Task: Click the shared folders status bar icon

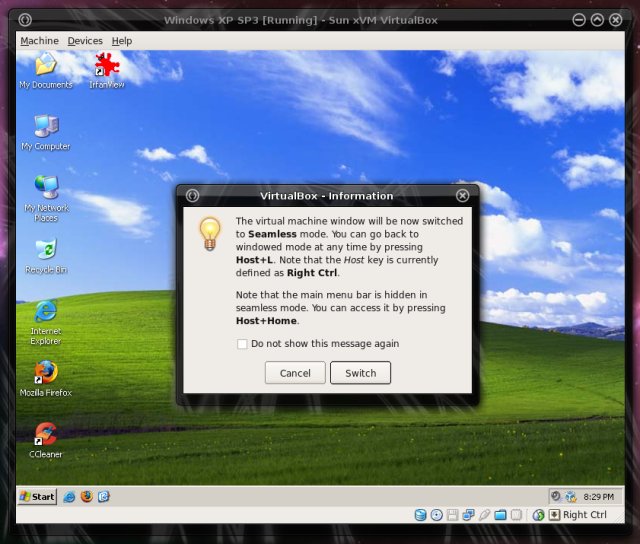Action: point(501,515)
